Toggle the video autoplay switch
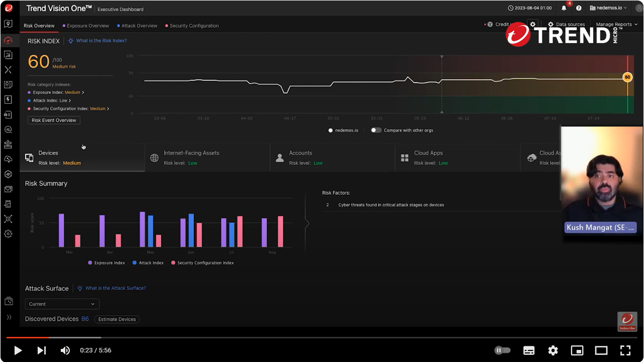Viewport: 644px width, 362px height. 502,350
